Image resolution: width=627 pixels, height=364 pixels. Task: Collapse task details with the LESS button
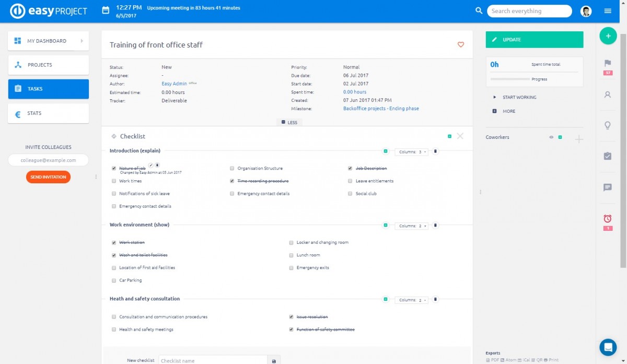[x=289, y=122]
